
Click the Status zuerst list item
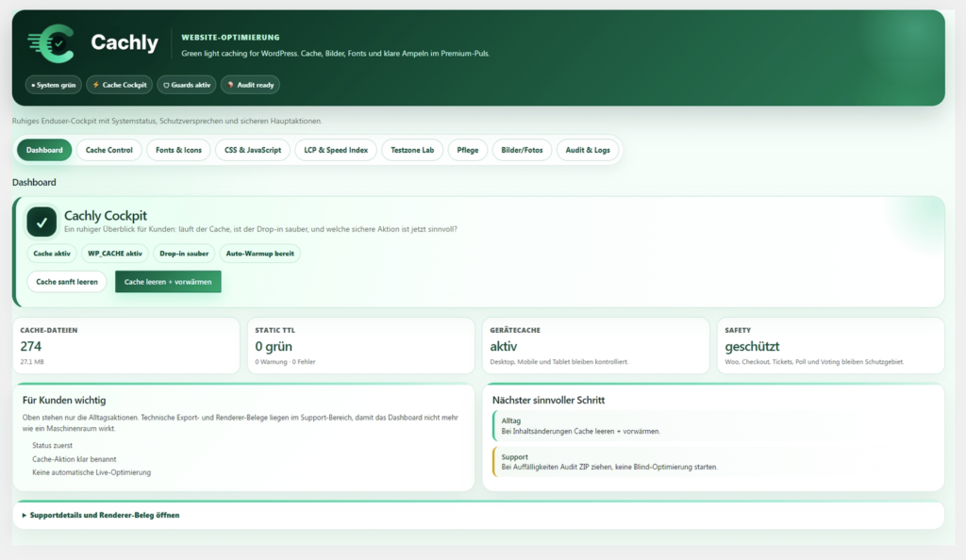(53, 446)
